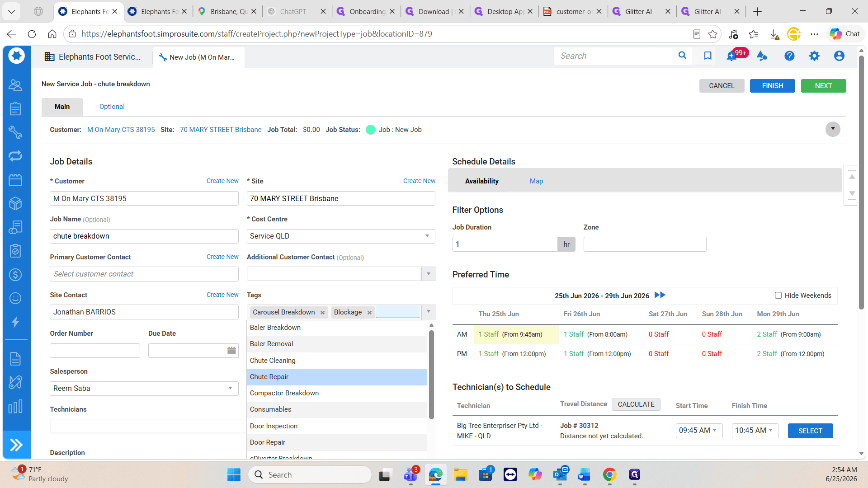868x488 pixels.
Task: Open the Tasks checklist sidebar icon
Action: click(x=15, y=251)
